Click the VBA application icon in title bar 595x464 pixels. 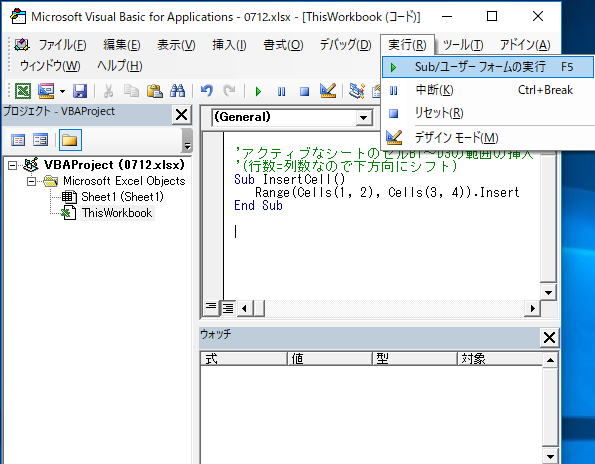[x=18, y=17]
